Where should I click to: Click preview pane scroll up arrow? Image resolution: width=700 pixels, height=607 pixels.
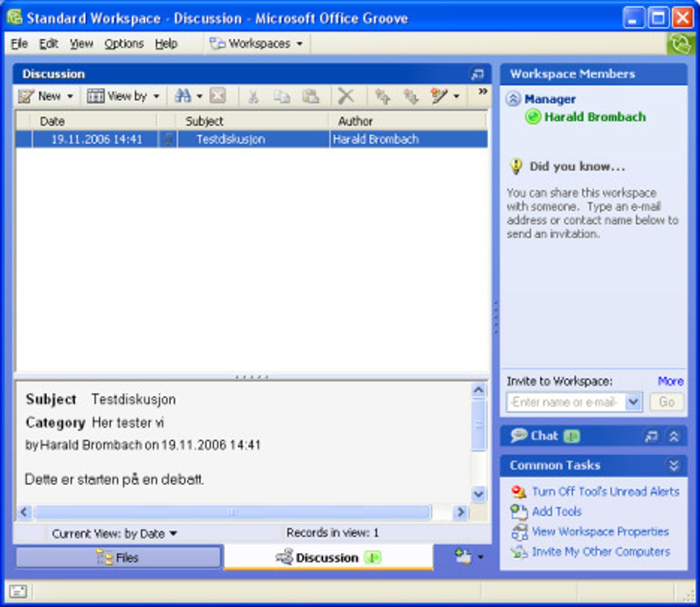pyautogui.click(x=478, y=390)
